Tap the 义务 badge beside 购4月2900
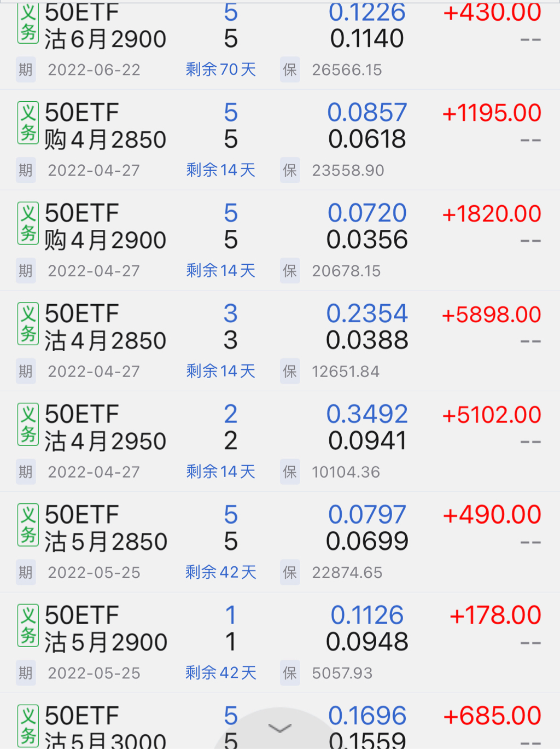This screenshot has width=560, height=749. (x=28, y=223)
